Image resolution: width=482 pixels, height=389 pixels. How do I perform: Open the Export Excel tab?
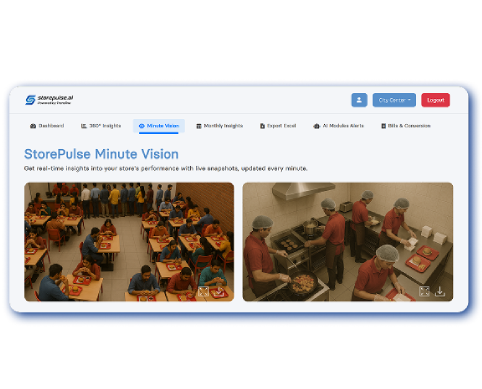pos(278,126)
